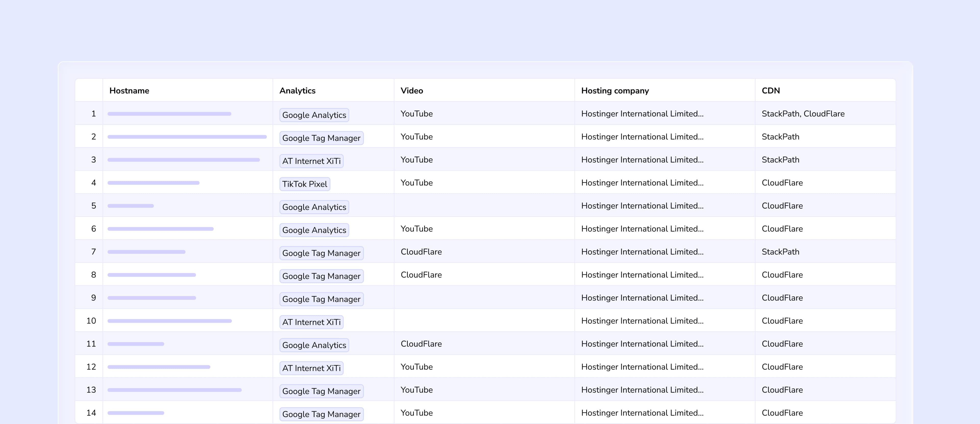Image resolution: width=980 pixels, height=424 pixels.
Task: Select row number 4
Action: click(94, 183)
